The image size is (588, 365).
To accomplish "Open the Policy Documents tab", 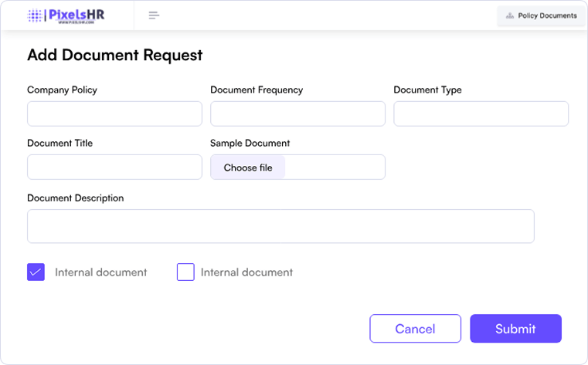I will coord(546,15).
